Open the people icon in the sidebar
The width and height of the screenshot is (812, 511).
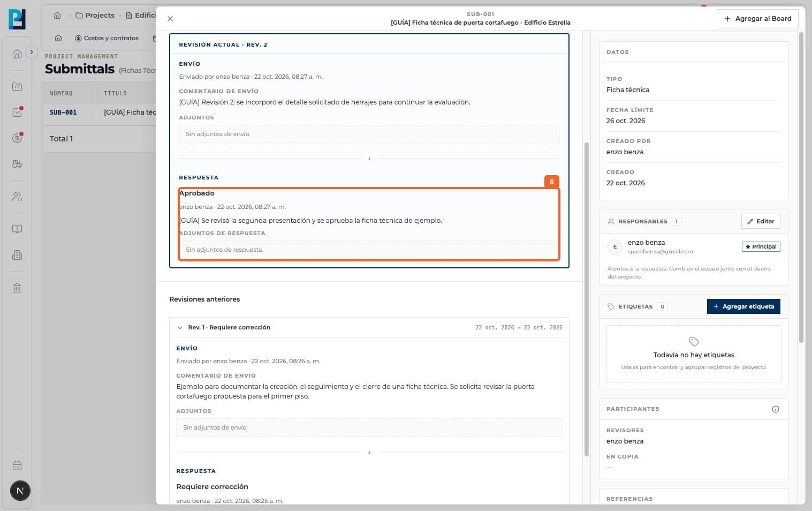click(17, 197)
